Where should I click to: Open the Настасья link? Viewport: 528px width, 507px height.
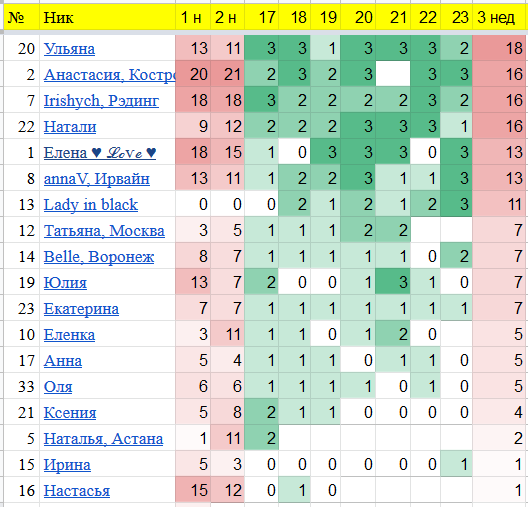[x=77, y=491]
